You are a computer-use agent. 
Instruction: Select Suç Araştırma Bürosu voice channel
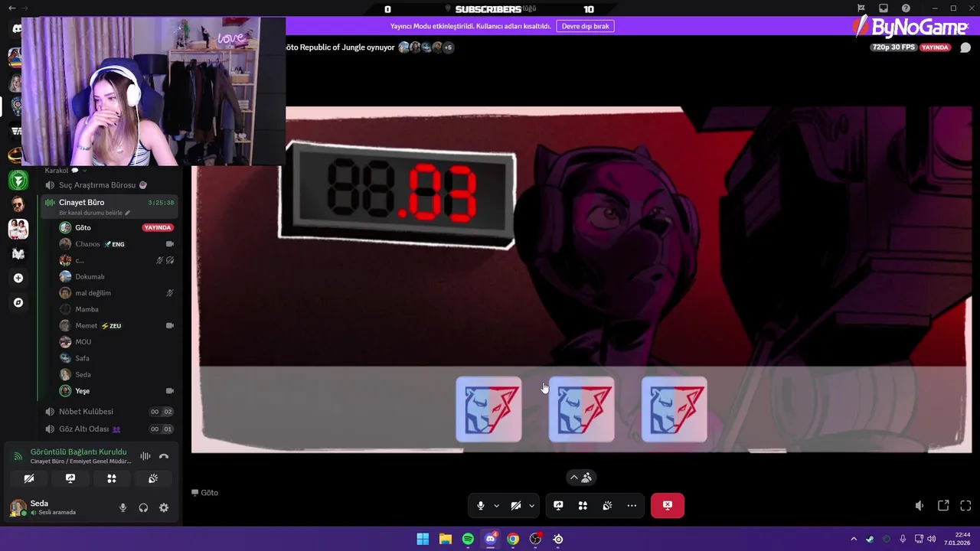[109, 185]
